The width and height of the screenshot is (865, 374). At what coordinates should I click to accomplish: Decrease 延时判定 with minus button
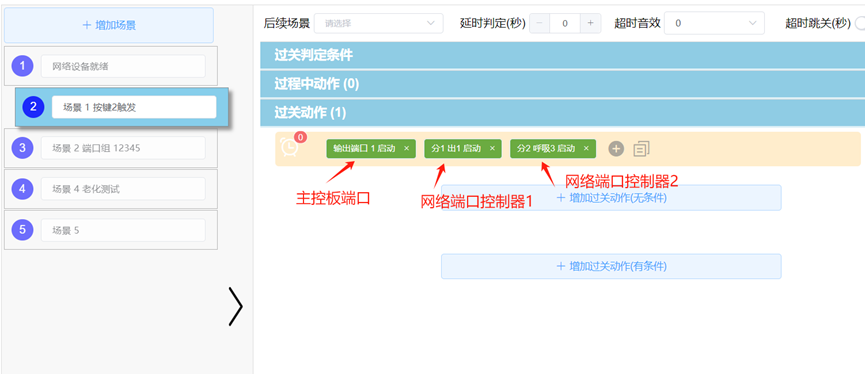[539, 23]
